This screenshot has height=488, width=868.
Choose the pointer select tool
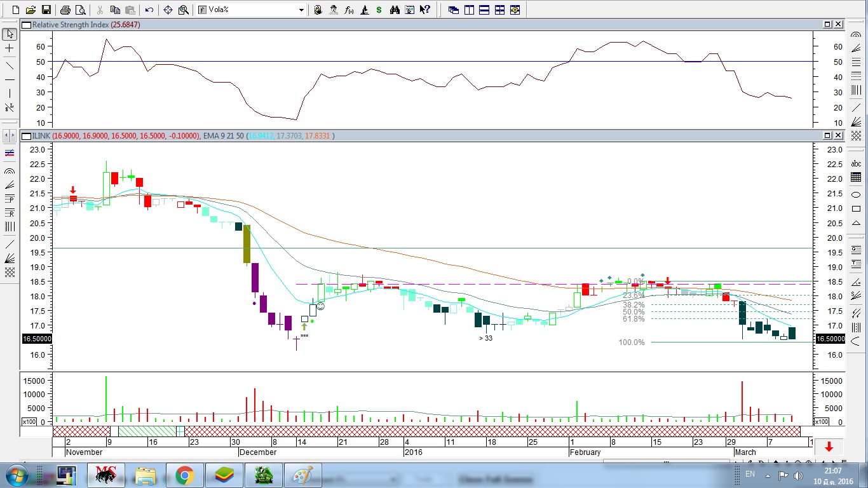(10, 34)
